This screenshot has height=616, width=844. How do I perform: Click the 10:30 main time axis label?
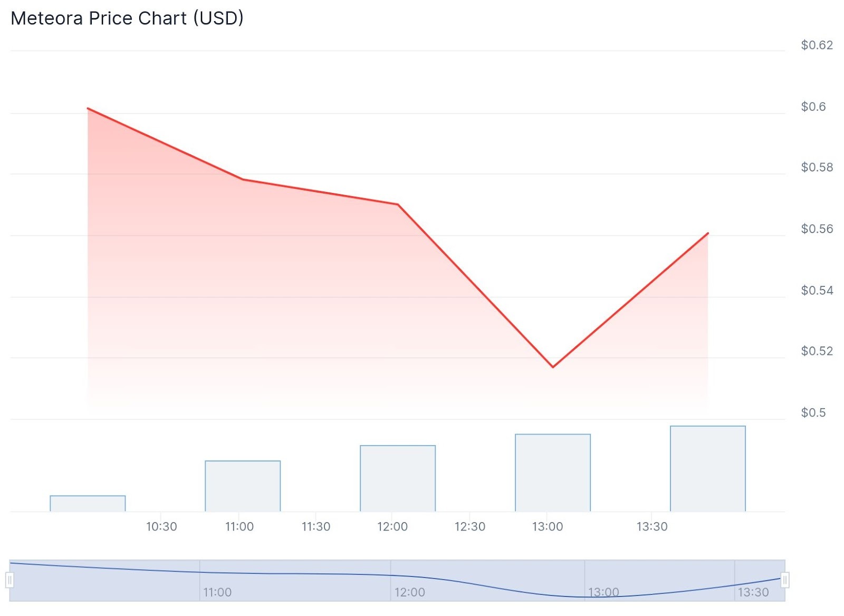(161, 526)
